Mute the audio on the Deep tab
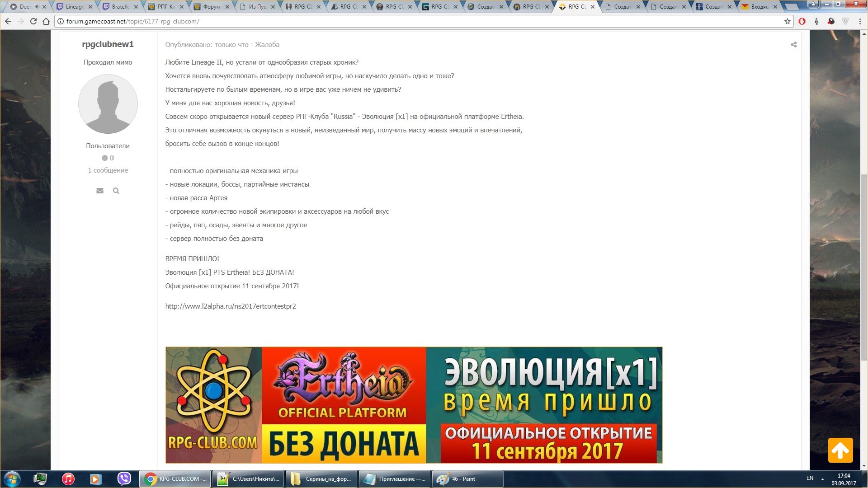Viewport: 868px width, 488px height. (x=37, y=7)
